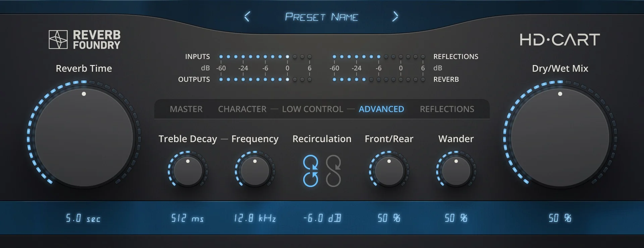Click the Dry/Wet Mix label
The width and height of the screenshot is (644, 248).
(x=560, y=68)
